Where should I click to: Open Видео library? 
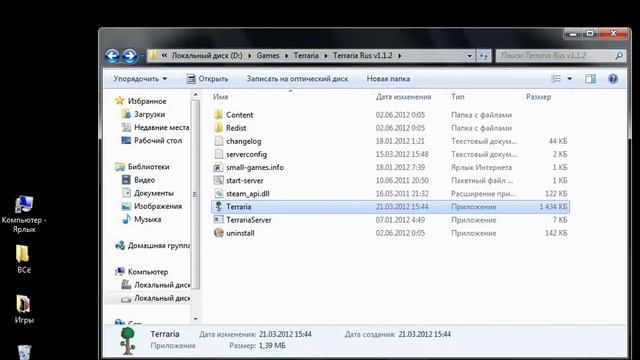click(144, 180)
